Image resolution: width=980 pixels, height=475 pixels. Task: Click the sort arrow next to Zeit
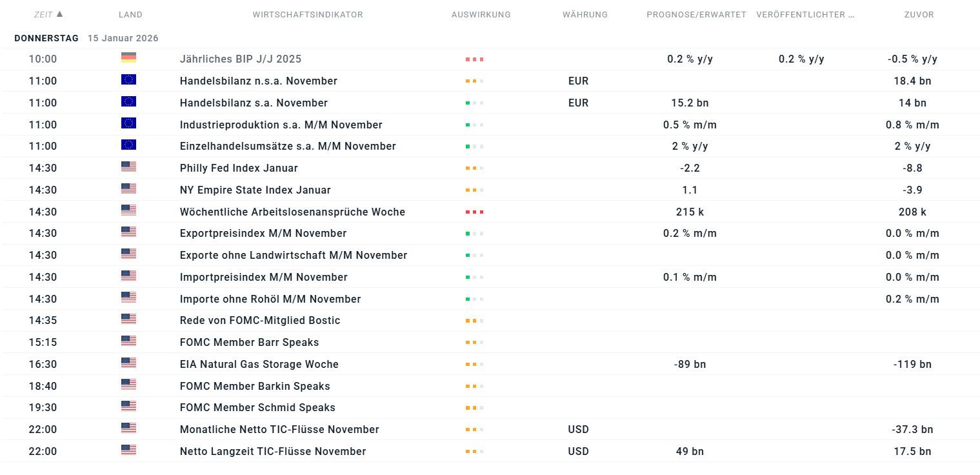(60, 14)
